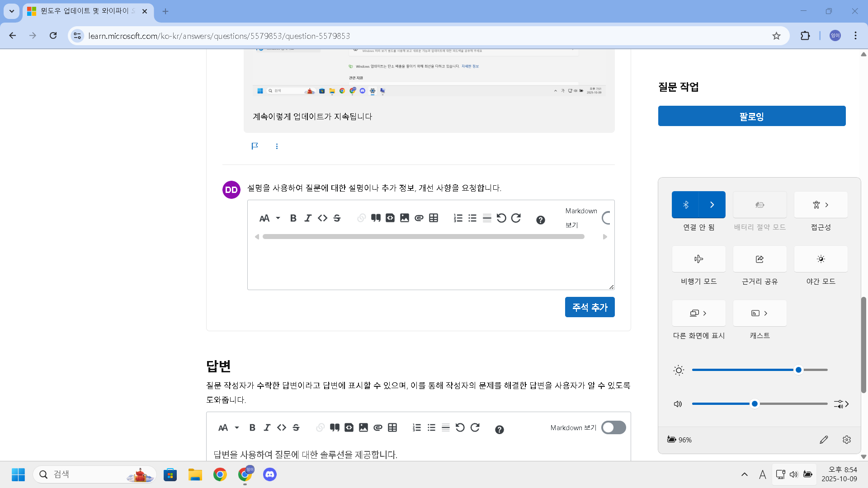Open sound output selection next to volume
The width and height of the screenshot is (868, 488).
point(841,404)
